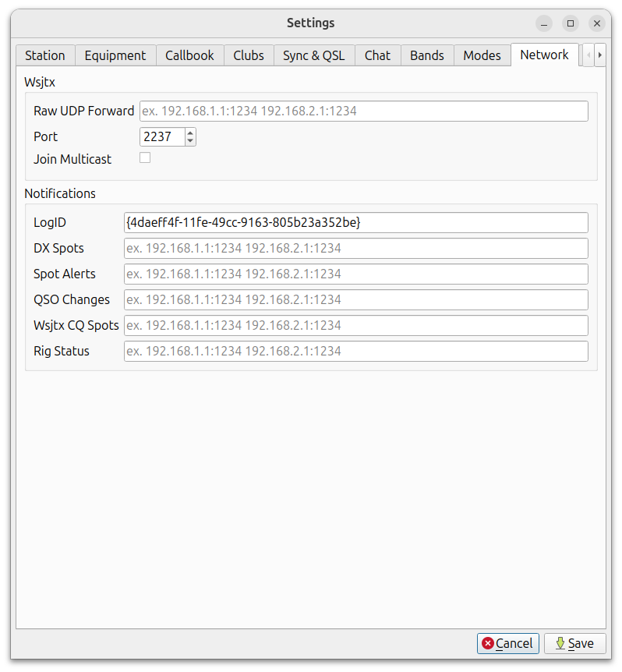The image size is (622, 672).
Task: Decrease Port value with down arrow
Action: click(190, 141)
